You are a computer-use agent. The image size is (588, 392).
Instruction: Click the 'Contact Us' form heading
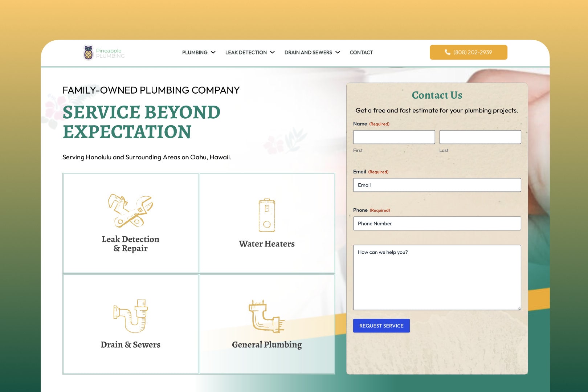[x=437, y=95]
